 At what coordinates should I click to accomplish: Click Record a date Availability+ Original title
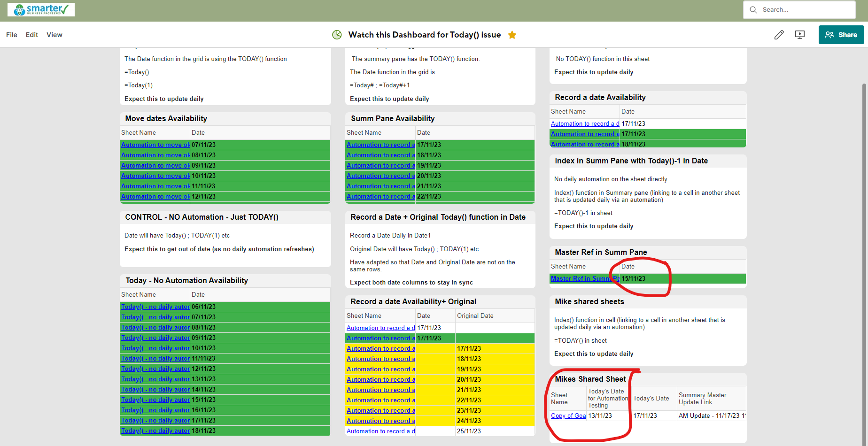(413, 302)
